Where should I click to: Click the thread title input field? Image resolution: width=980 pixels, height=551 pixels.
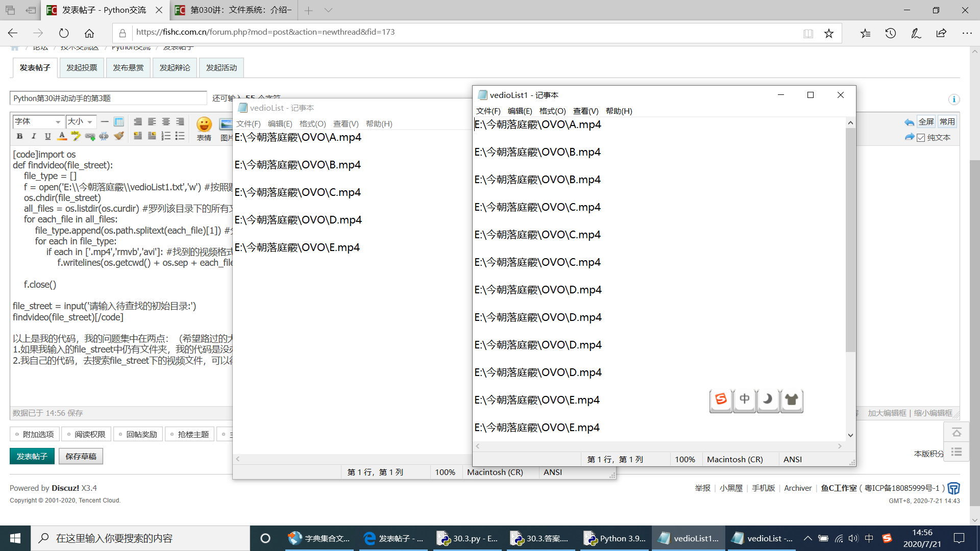[x=108, y=98]
